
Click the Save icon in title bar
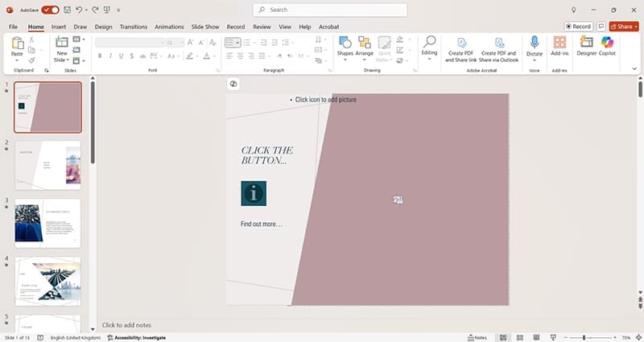click(65, 10)
